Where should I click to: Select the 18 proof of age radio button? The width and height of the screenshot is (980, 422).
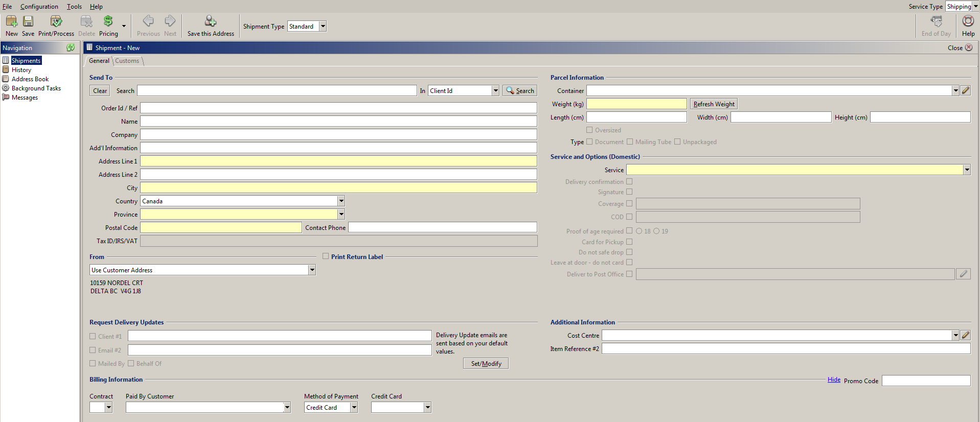639,231
